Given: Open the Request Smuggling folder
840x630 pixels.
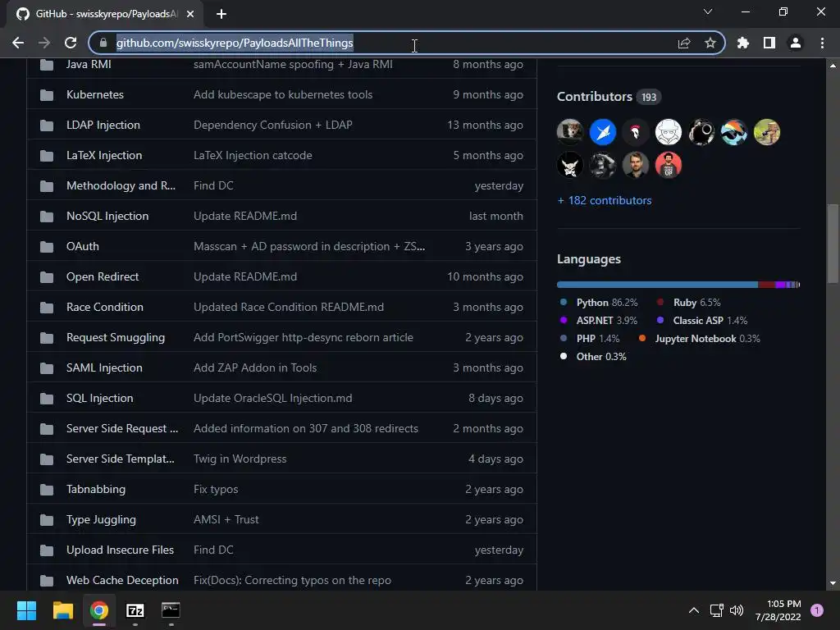Looking at the screenshot, I should coord(115,337).
